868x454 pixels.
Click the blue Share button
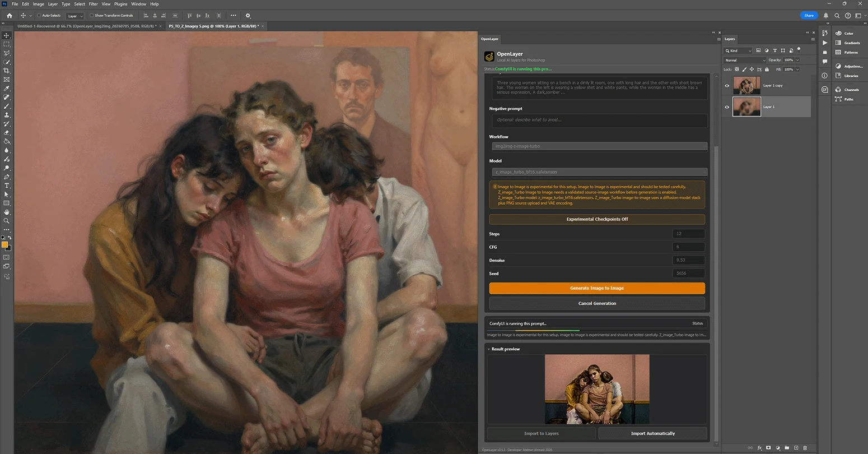click(809, 16)
